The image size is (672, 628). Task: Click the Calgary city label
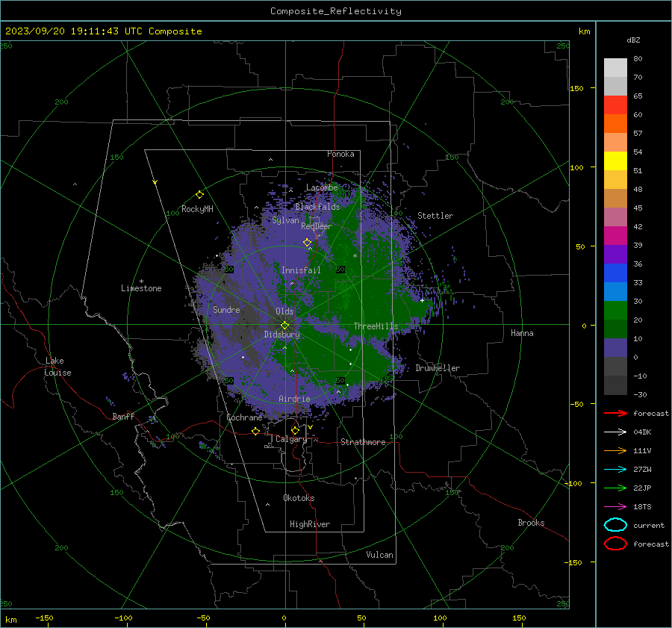pyautogui.click(x=291, y=439)
